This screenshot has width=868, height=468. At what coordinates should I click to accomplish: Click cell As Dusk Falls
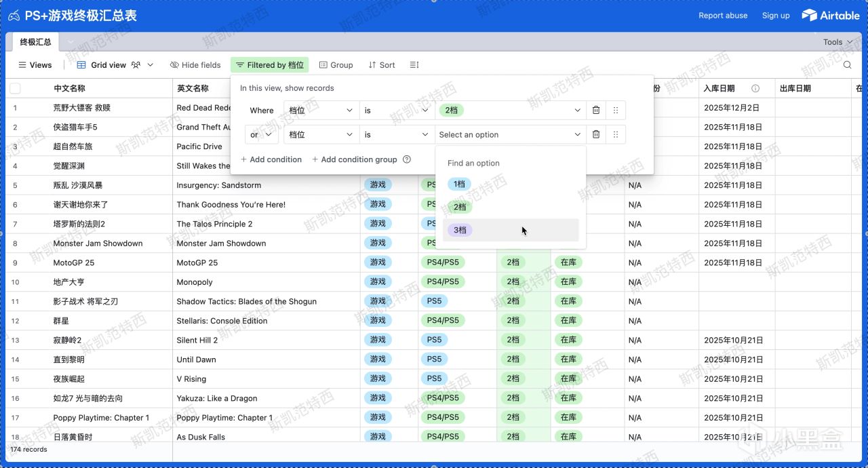coord(201,437)
